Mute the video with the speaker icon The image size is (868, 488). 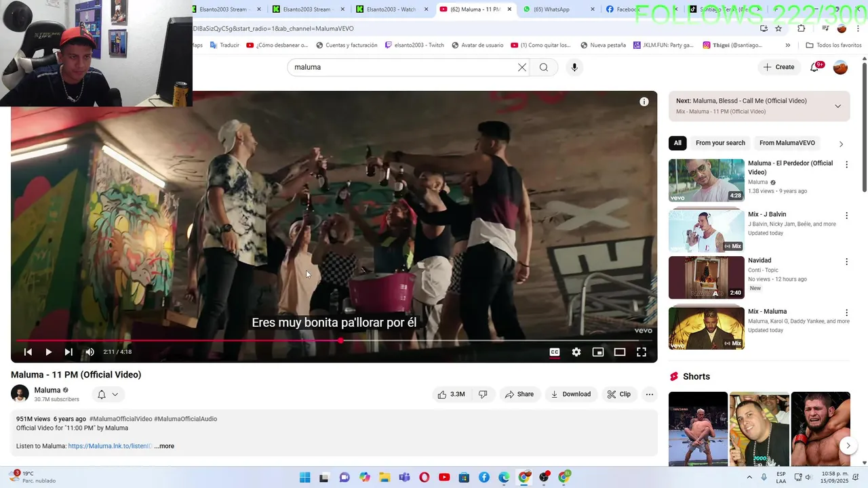[x=90, y=352]
